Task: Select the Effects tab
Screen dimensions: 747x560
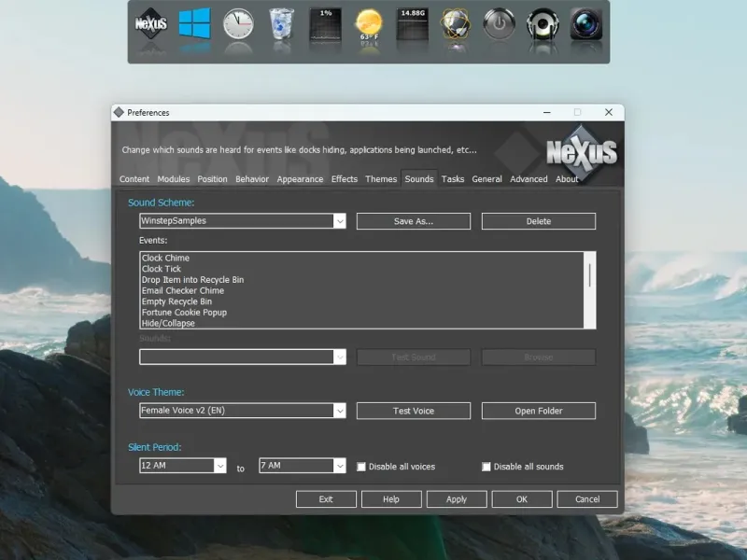Action: (345, 179)
